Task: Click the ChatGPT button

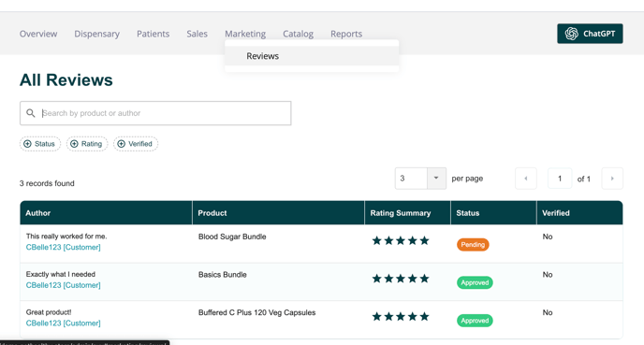Action: pyautogui.click(x=590, y=34)
